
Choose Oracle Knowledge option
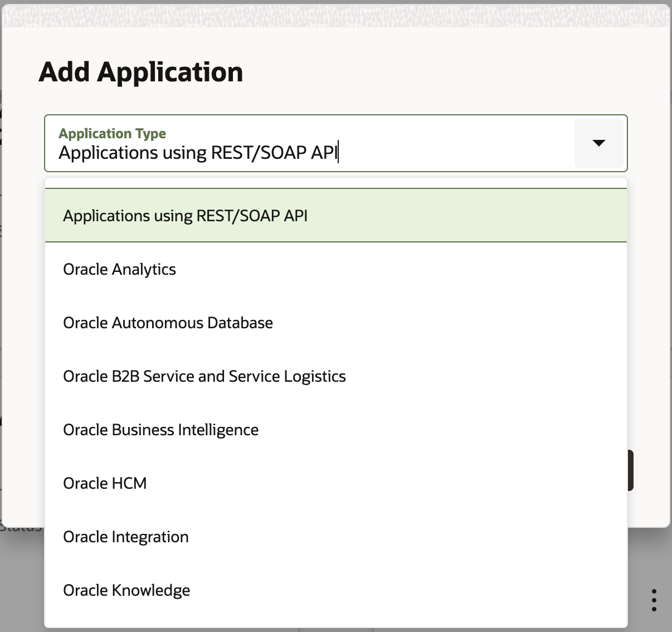126,590
